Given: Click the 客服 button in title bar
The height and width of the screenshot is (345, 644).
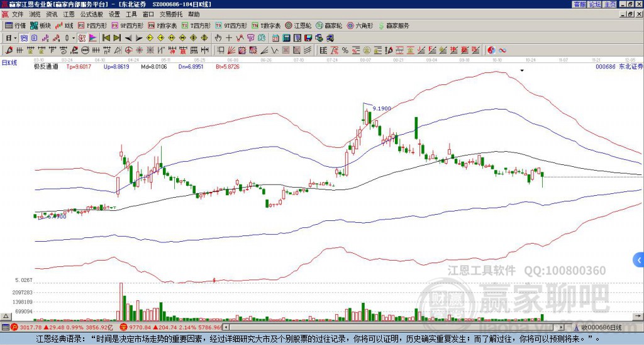Looking at the screenshot, I should click(579, 4).
